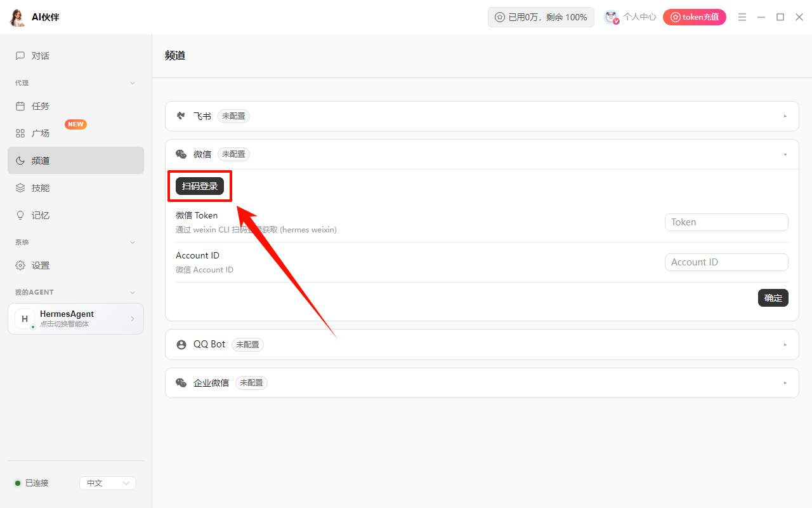Viewport: 812px width, 508px height.
Task: Click the 频道 moon icon
Action: pyautogui.click(x=20, y=161)
